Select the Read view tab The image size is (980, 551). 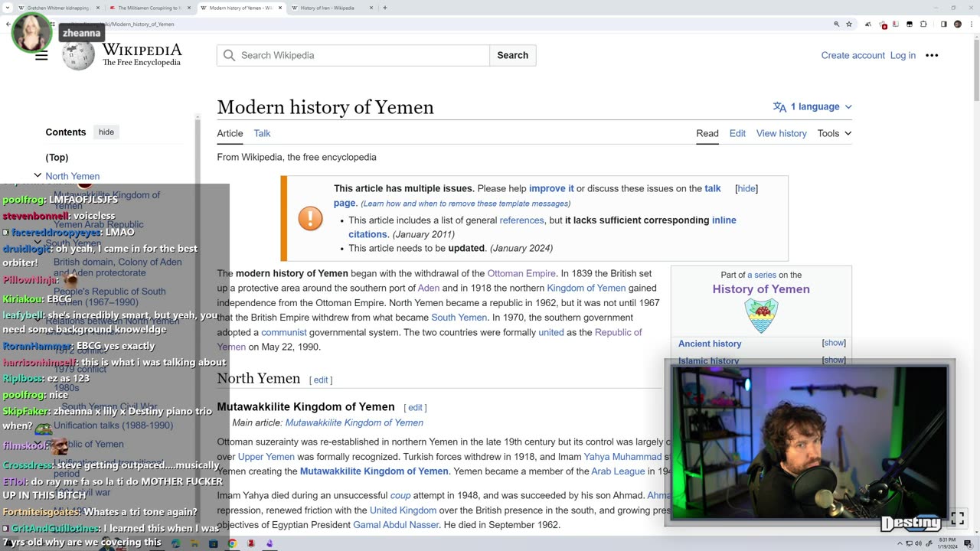point(707,133)
